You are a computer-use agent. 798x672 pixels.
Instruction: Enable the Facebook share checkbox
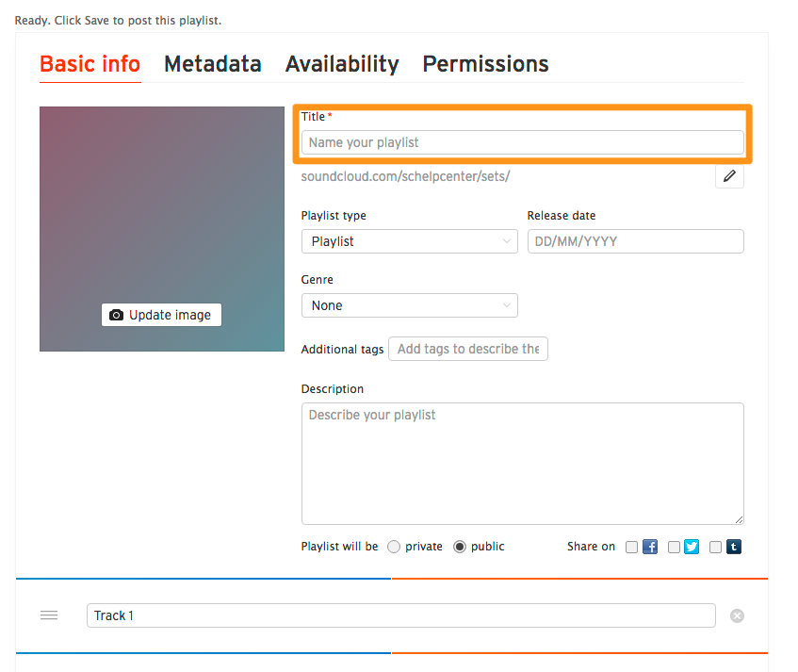pyautogui.click(x=632, y=547)
